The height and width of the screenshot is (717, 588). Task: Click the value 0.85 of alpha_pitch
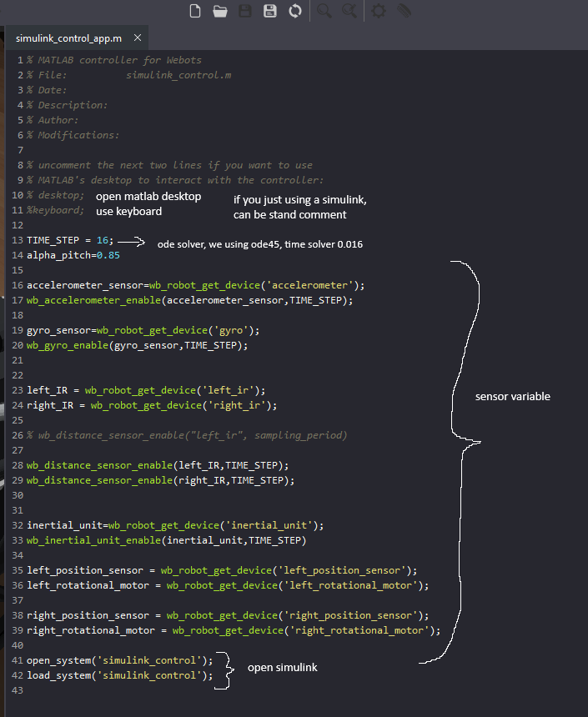tap(108, 255)
